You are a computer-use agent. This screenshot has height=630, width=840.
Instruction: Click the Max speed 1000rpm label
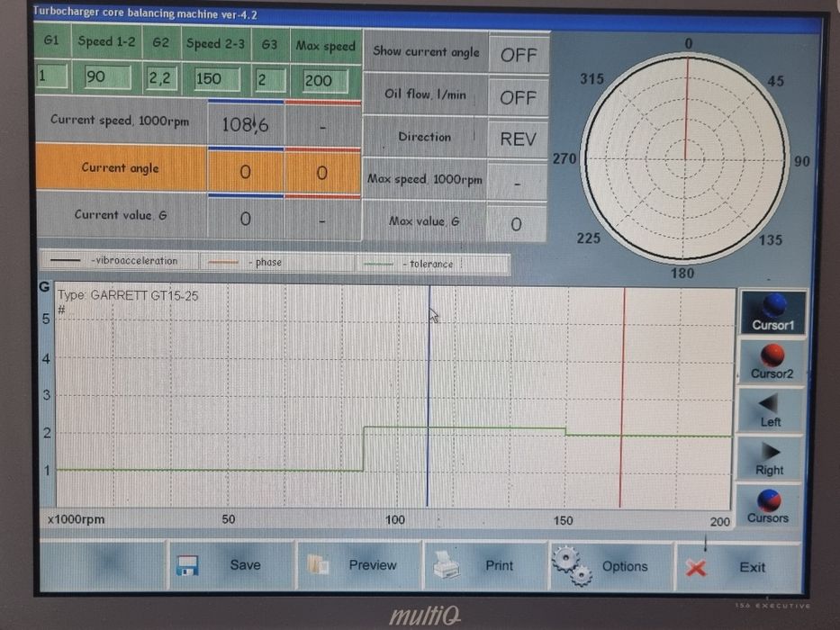tap(425, 179)
